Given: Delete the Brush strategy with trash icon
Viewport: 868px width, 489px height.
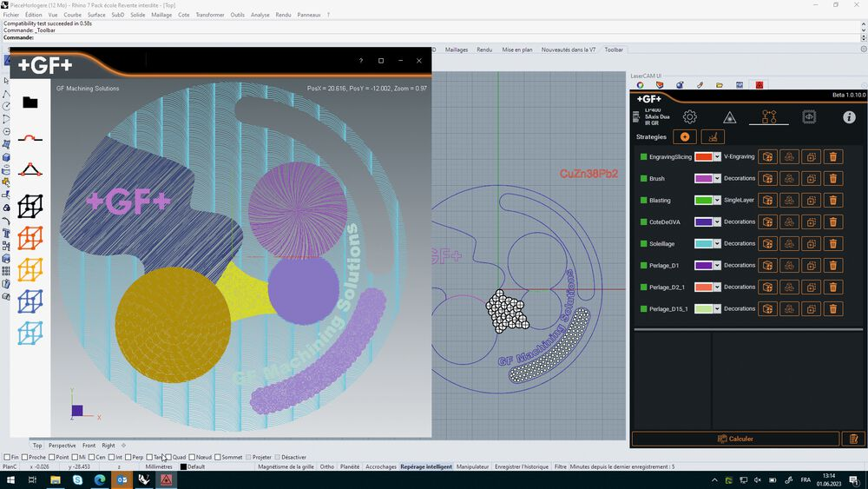Looking at the screenshot, I should pos(832,178).
